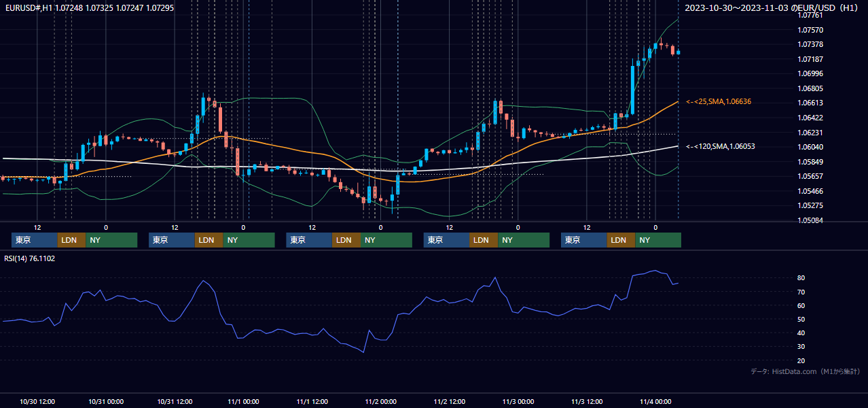The width and height of the screenshot is (868, 408).
Task: Click the rightmost NY session box
Action: (658, 240)
